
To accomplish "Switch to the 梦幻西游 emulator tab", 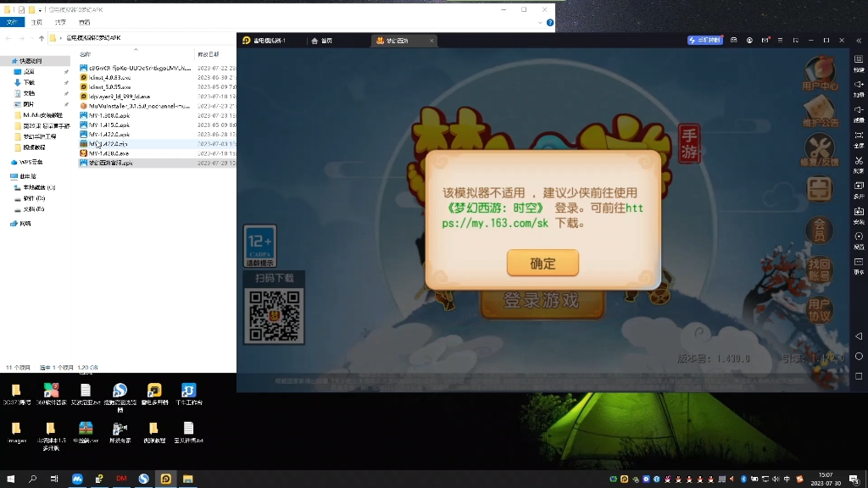I will (x=398, y=39).
